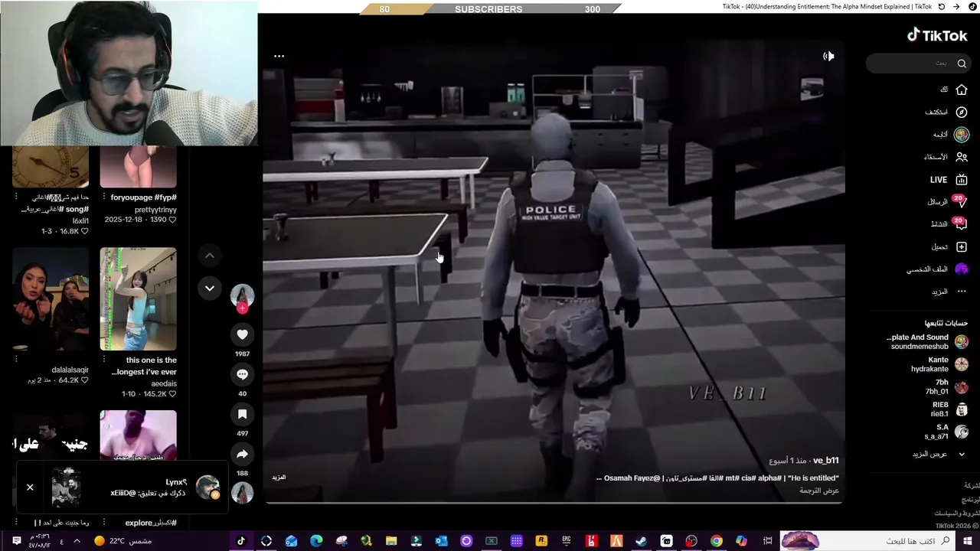This screenshot has width=980, height=551.
Task: Open the Following feed avatar icon (أتابعه)
Action: pyautogui.click(x=962, y=135)
